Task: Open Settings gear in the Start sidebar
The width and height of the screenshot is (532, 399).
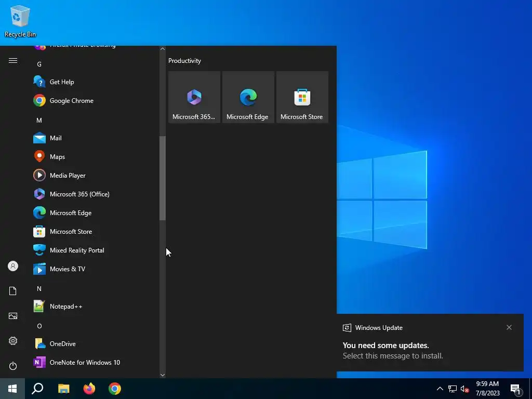Action: (x=13, y=341)
